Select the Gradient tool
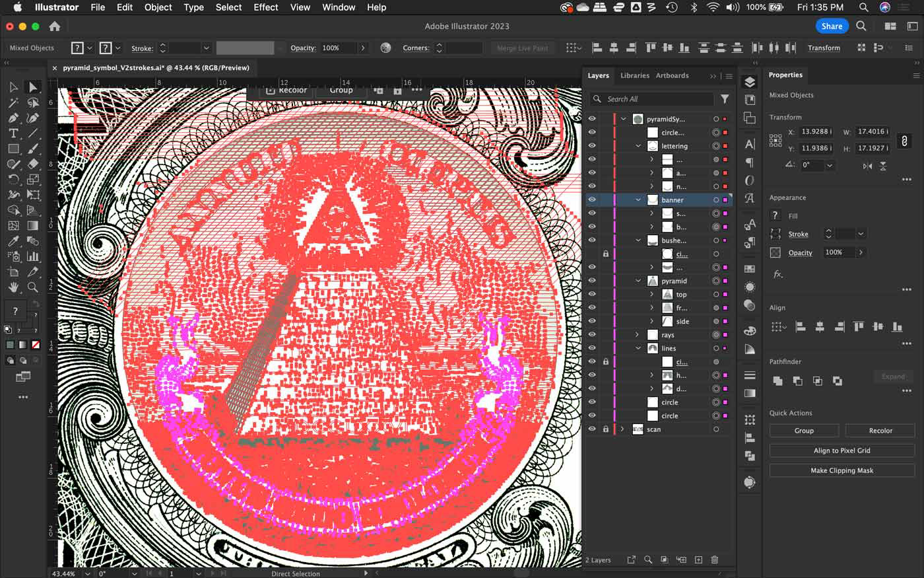This screenshot has height=578, width=924. pos(33,225)
